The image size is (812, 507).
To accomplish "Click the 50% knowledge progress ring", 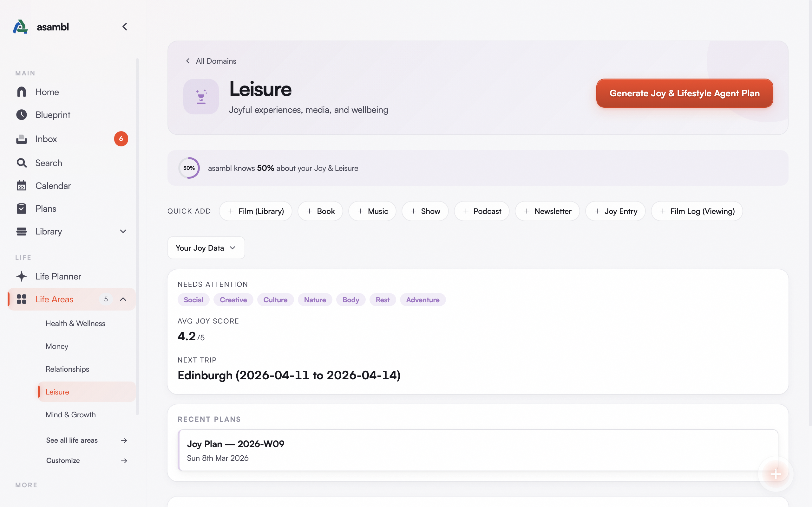I will [189, 168].
